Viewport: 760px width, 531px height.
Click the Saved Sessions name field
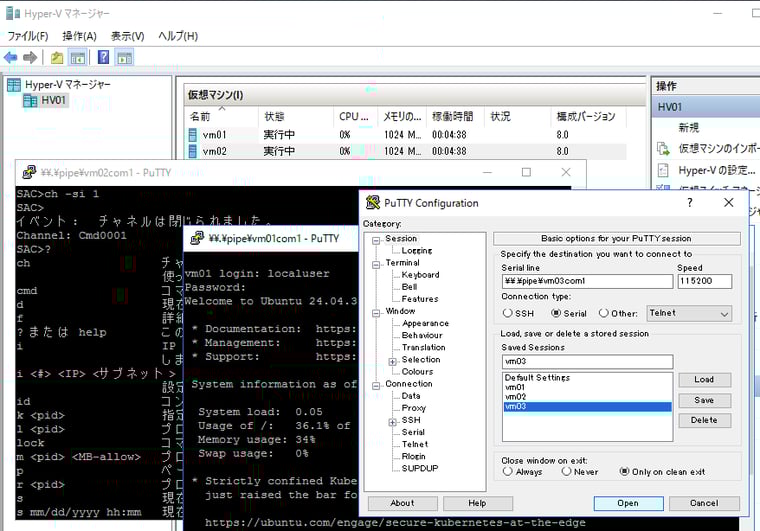pos(587,361)
